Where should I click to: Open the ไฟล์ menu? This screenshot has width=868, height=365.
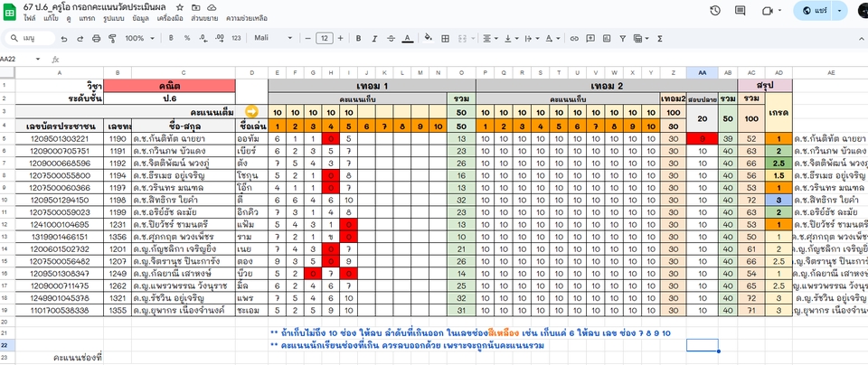coord(30,18)
